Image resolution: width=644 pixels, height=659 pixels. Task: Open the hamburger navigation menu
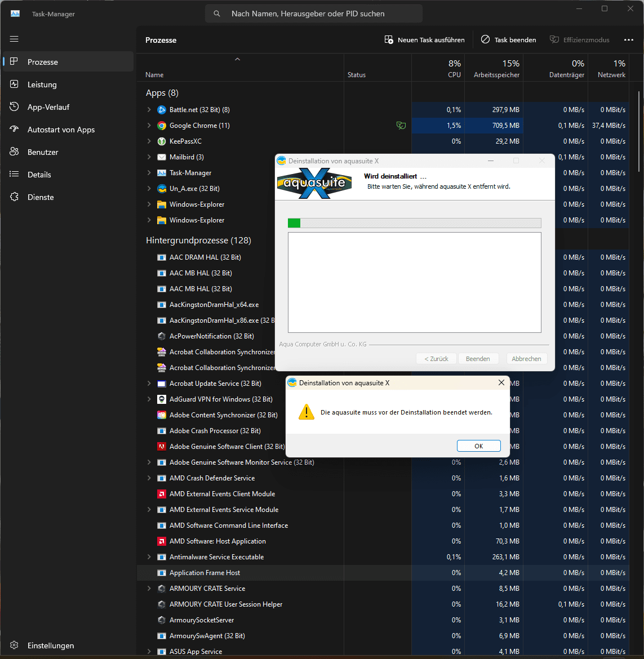pyautogui.click(x=14, y=39)
